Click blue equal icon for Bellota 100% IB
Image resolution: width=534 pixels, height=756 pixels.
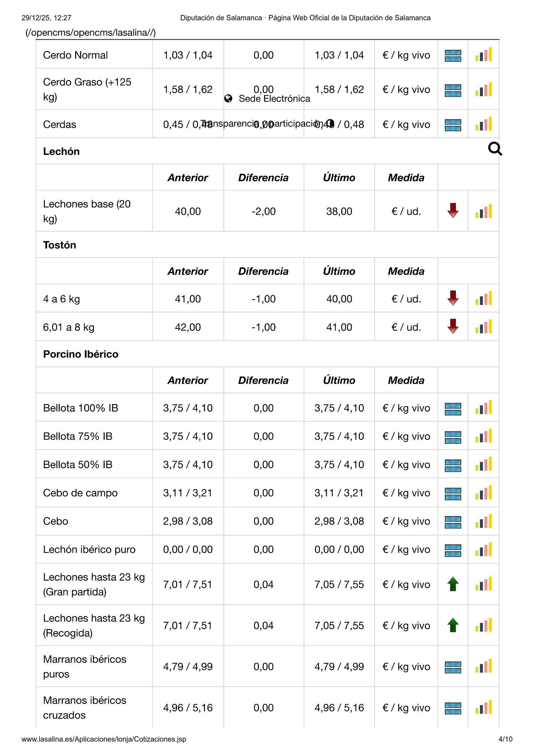coord(453,408)
